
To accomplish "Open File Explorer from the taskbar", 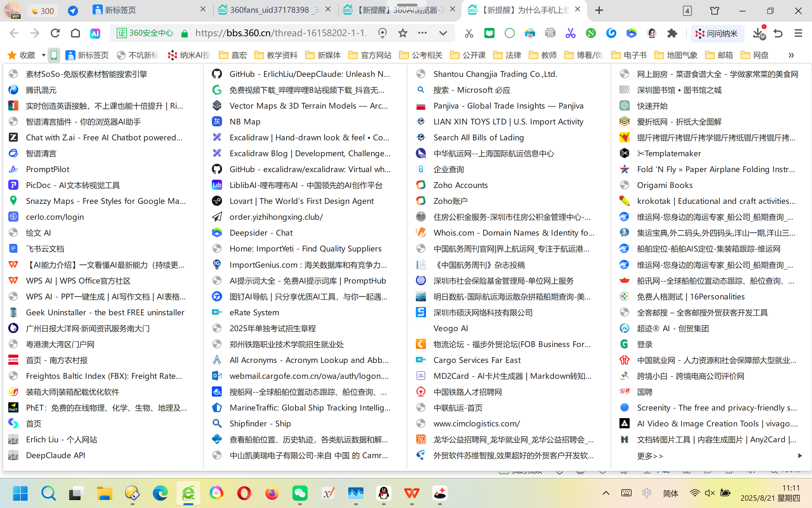I will click(x=104, y=493).
